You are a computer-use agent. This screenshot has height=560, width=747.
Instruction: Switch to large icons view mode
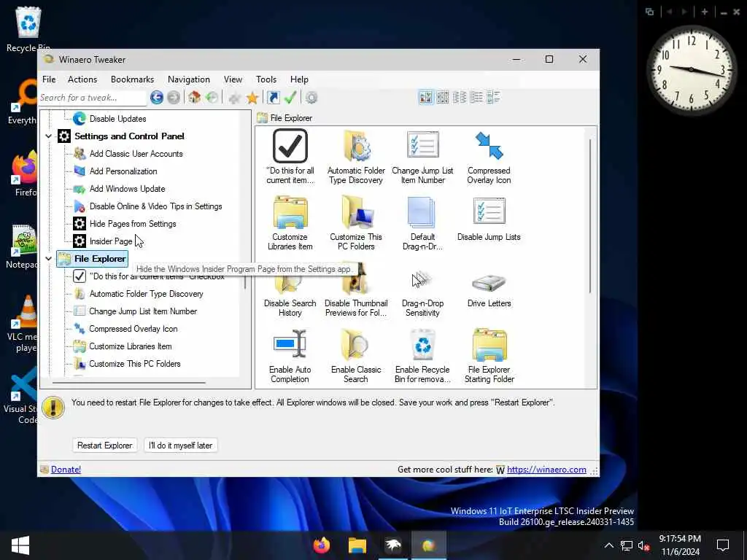click(x=425, y=97)
